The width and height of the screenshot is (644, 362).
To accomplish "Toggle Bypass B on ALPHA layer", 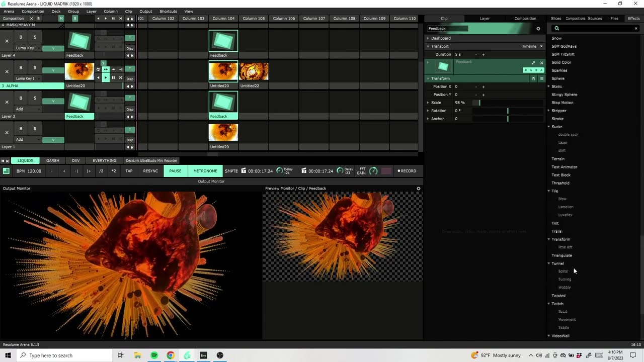I will pos(21,67).
